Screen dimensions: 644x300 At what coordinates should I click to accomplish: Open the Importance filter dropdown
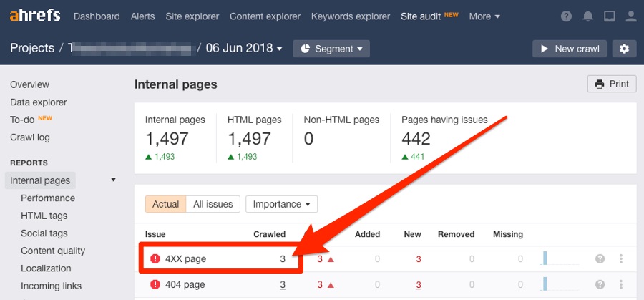click(281, 204)
